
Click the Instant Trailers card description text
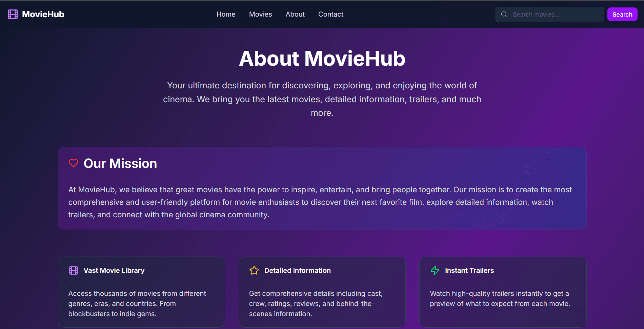[x=500, y=299]
